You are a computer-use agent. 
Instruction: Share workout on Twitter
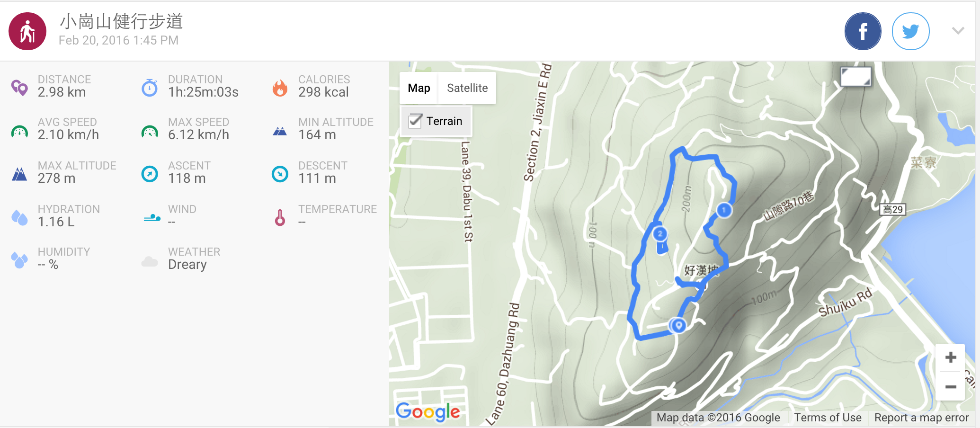tap(910, 31)
